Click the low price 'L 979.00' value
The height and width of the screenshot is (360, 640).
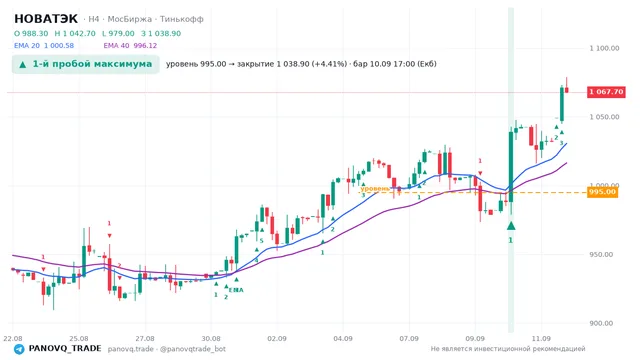click(x=118, y=33)
